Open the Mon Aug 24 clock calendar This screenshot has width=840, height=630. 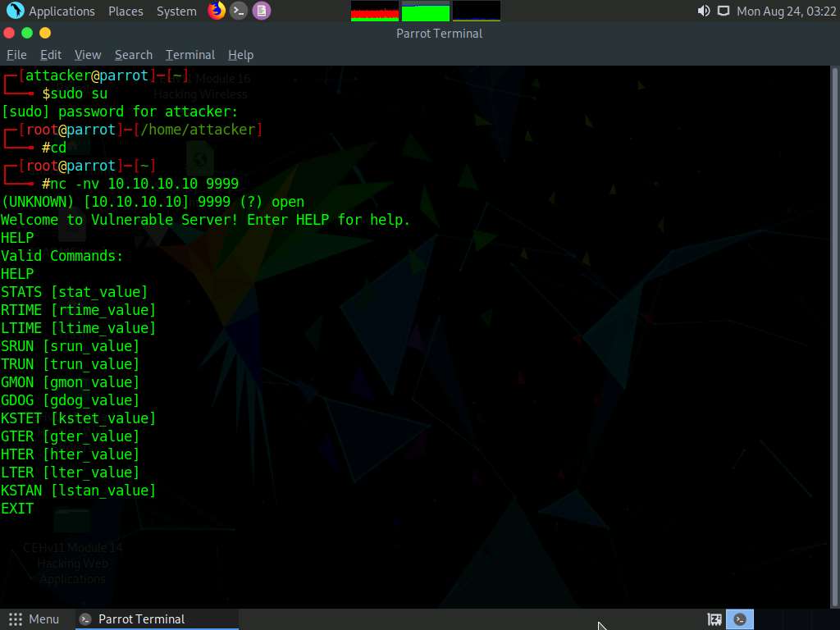click(x=786, y=11)
